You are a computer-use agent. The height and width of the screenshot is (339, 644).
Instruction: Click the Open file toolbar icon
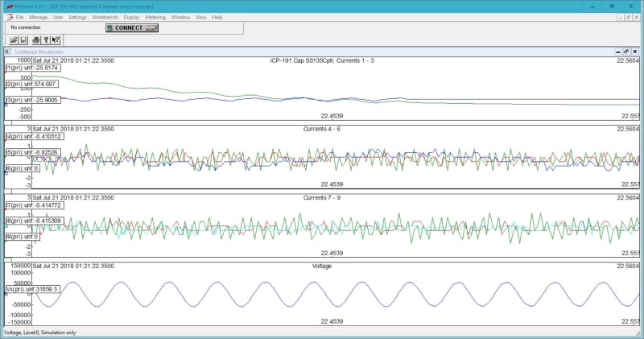pos(14,39)
